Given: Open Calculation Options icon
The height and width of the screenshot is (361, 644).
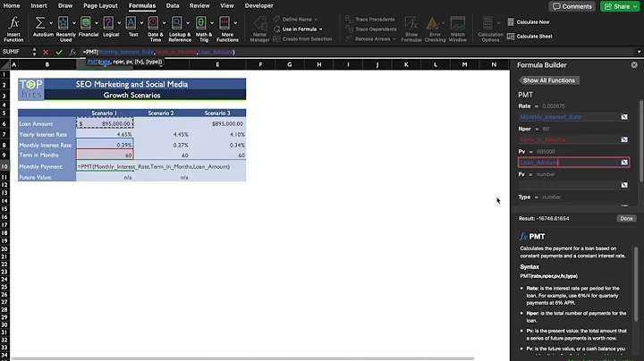Looking at the screenshot, I should pyautogui.click(x=487, y=23).
